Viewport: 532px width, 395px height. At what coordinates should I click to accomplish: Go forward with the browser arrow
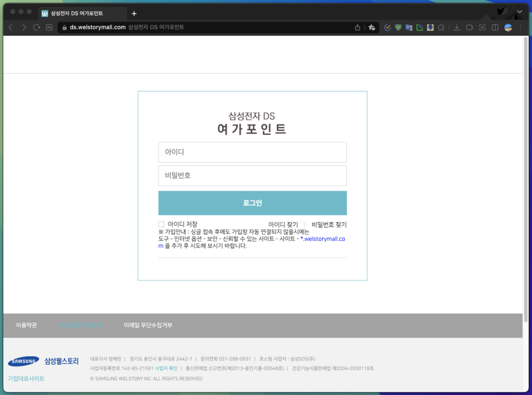click(x=24, y=28)
